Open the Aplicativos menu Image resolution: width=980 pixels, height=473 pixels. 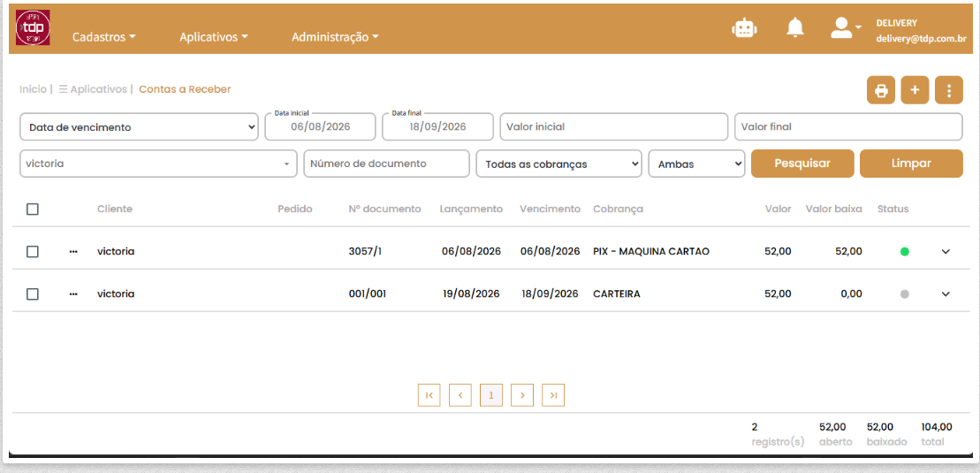(214, 37)
